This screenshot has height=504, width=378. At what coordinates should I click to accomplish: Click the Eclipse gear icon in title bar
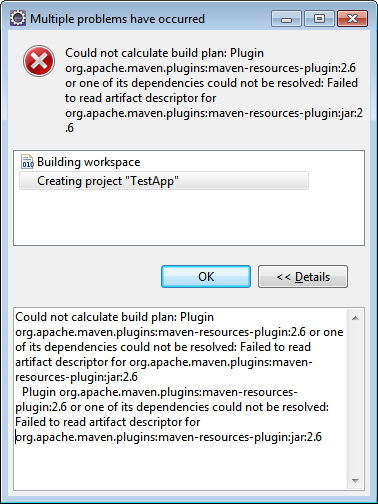(17, 18)
